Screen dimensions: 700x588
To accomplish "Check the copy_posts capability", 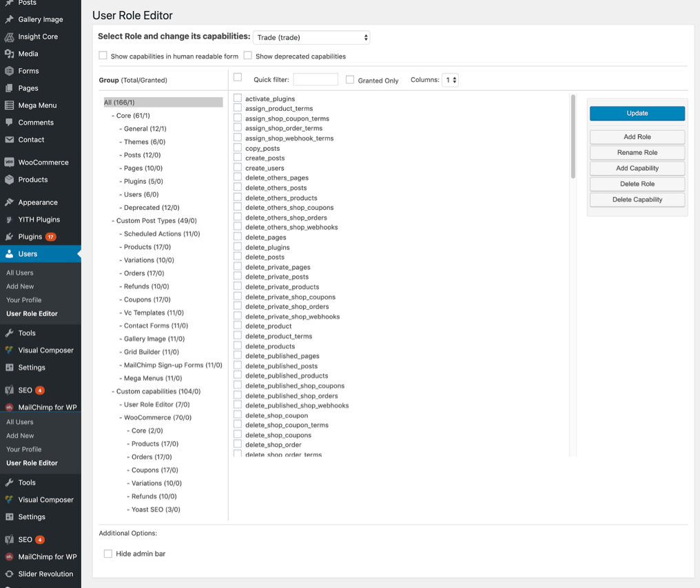I will [238, 147].
